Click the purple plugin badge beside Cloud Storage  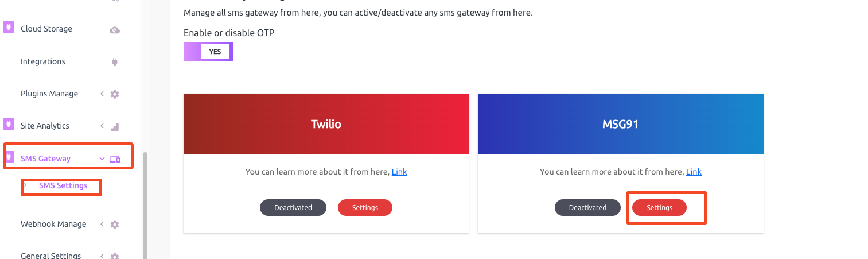9,27
